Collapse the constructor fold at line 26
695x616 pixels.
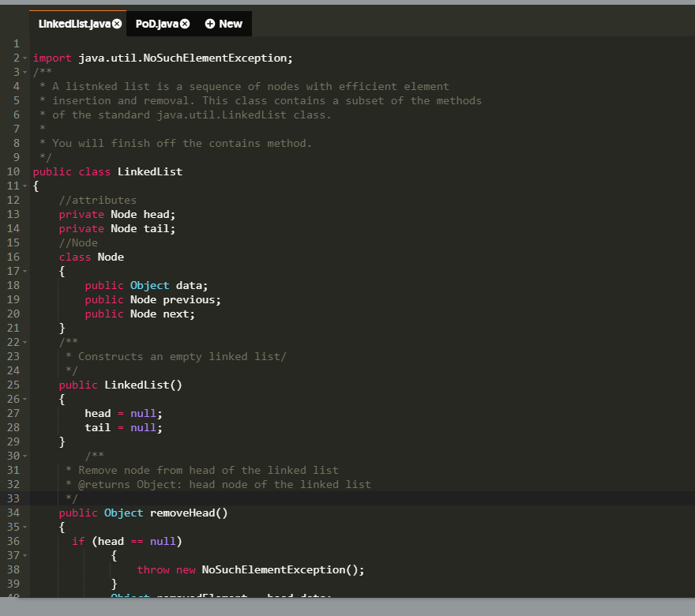pos(24,400)
